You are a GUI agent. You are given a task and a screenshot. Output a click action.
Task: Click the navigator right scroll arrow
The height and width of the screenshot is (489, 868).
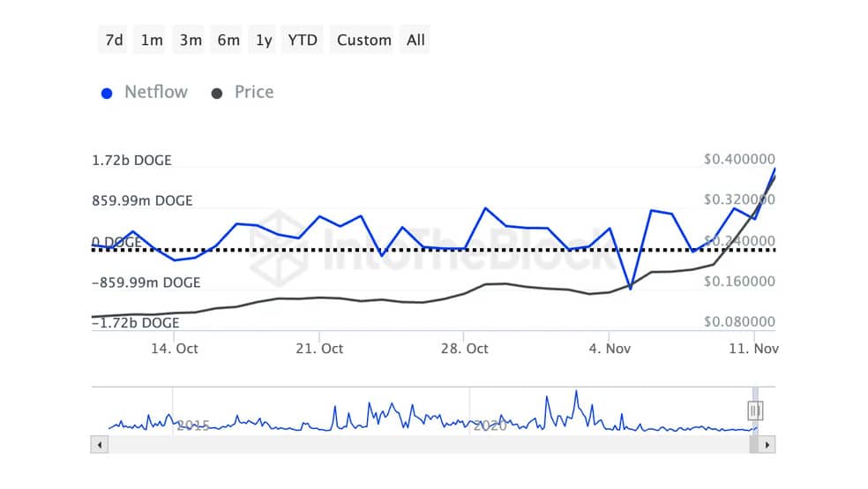(x=767, y=445)
